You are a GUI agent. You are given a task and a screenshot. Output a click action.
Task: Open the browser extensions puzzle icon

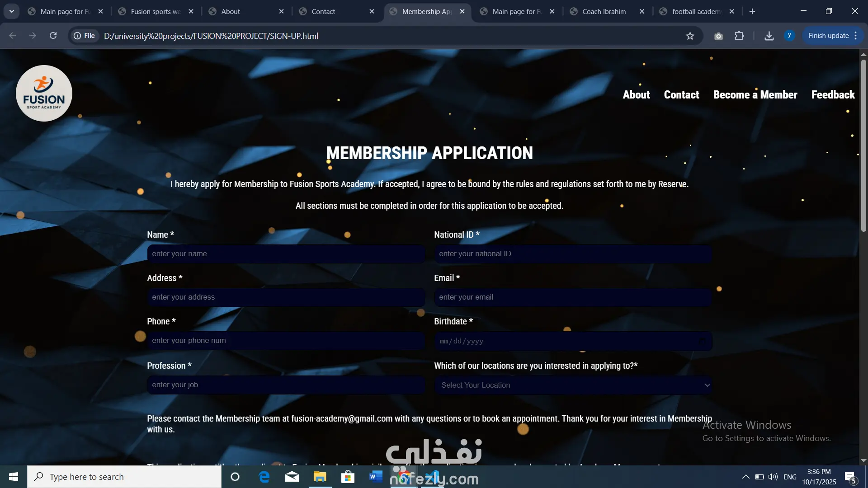(x=739, y=36)
